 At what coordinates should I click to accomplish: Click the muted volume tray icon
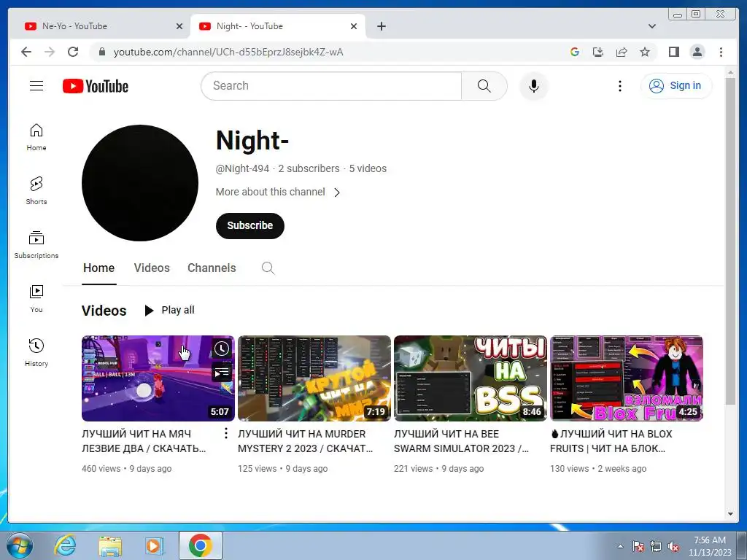click(673, 547)
